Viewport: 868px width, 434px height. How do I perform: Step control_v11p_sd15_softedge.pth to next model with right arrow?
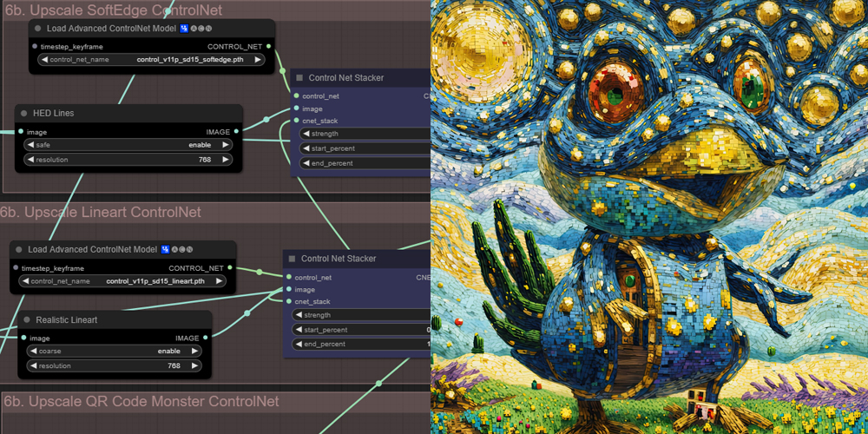point(258,60)
